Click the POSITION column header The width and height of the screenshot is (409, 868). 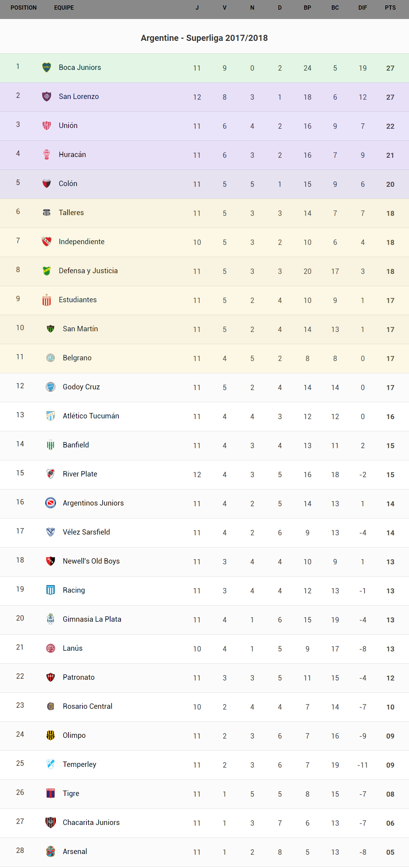tap(24, 8)
